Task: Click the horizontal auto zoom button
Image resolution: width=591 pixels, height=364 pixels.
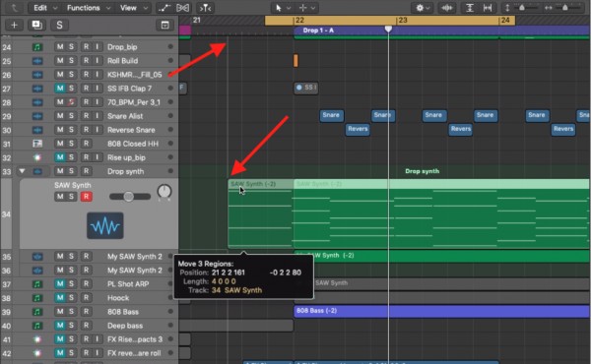Action: point(488,8)
